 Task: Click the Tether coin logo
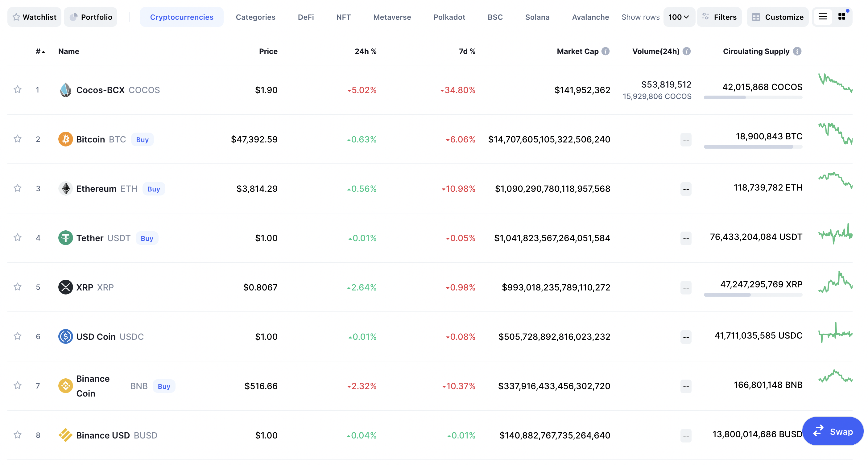pos(65,238)
